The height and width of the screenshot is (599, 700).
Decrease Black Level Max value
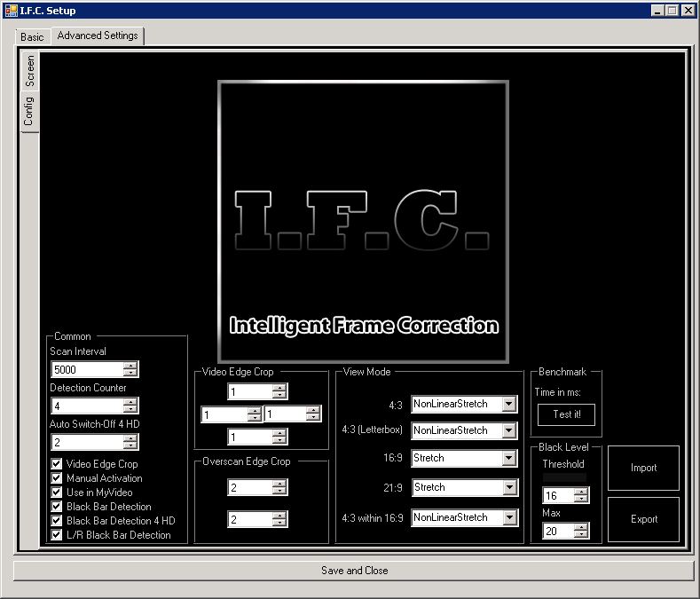pos(581,534)
